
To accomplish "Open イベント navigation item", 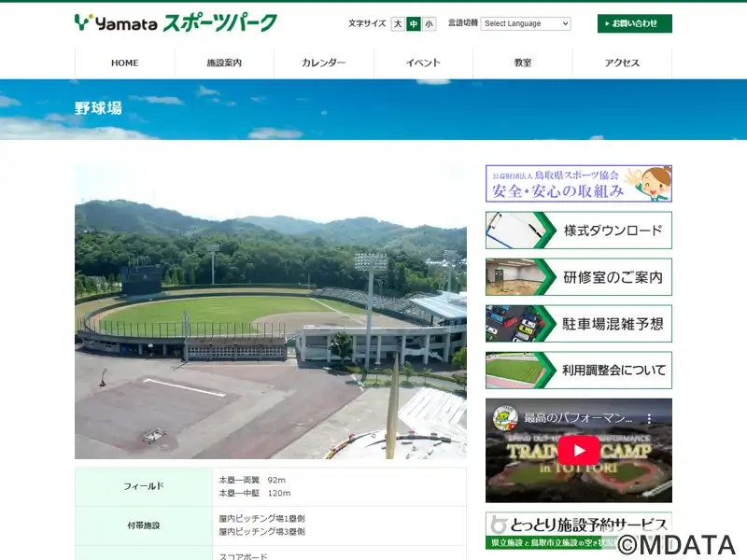I will pyautogui.click(x=424, y=63).
